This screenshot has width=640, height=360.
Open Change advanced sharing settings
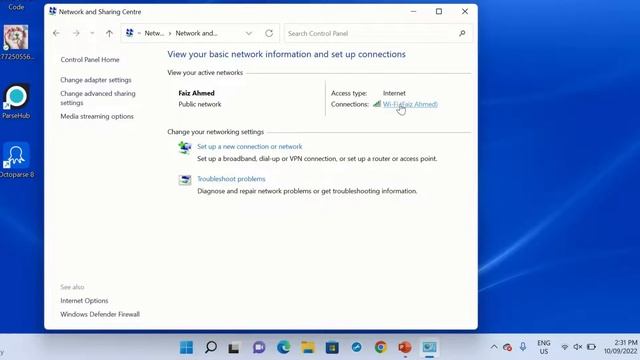coord(98,98)
